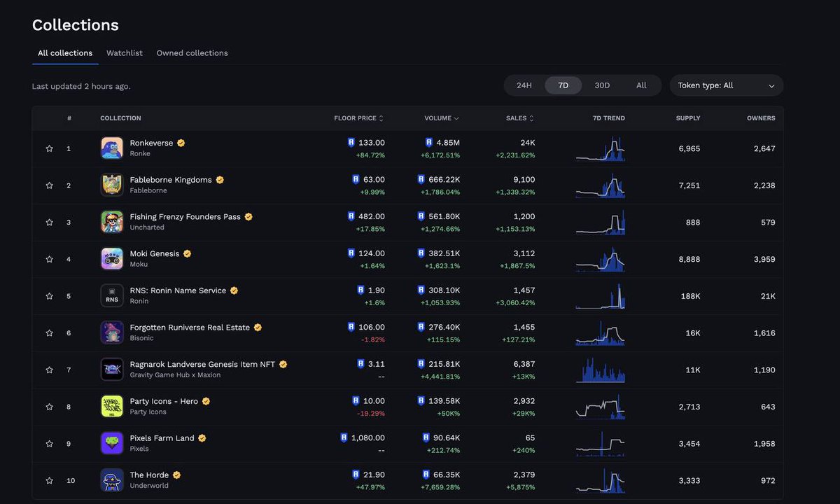840x504 pixels.
Task: Click the Pixels Farm Land avatar
Action: point(112,444)
